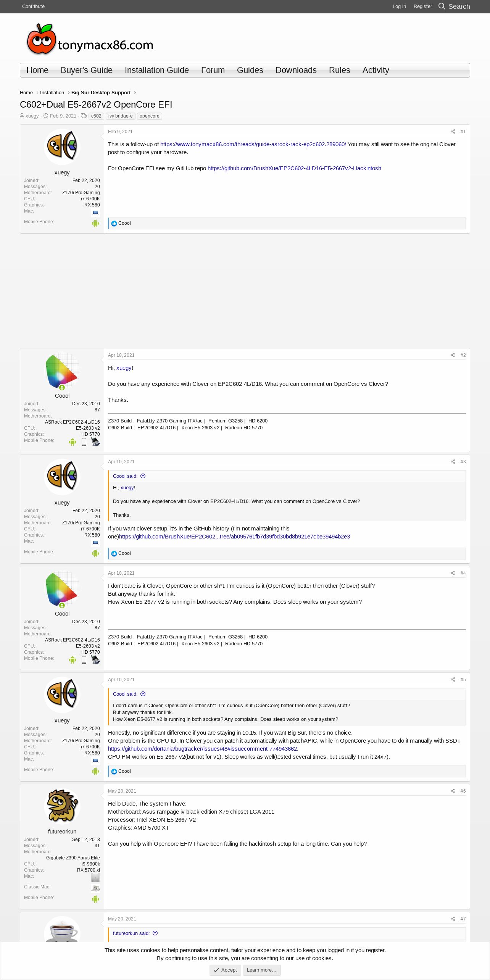Click the like icon under post #1
The height and width of the screenshot is (980, 490).
pos(114,224)
